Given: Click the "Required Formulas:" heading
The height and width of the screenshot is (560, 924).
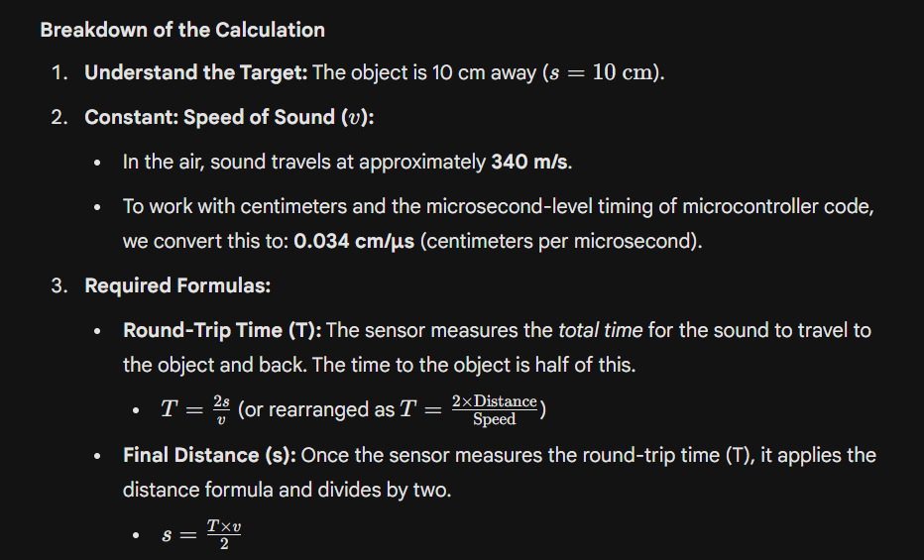Looking at the screenshot, I should click(177, 285).
